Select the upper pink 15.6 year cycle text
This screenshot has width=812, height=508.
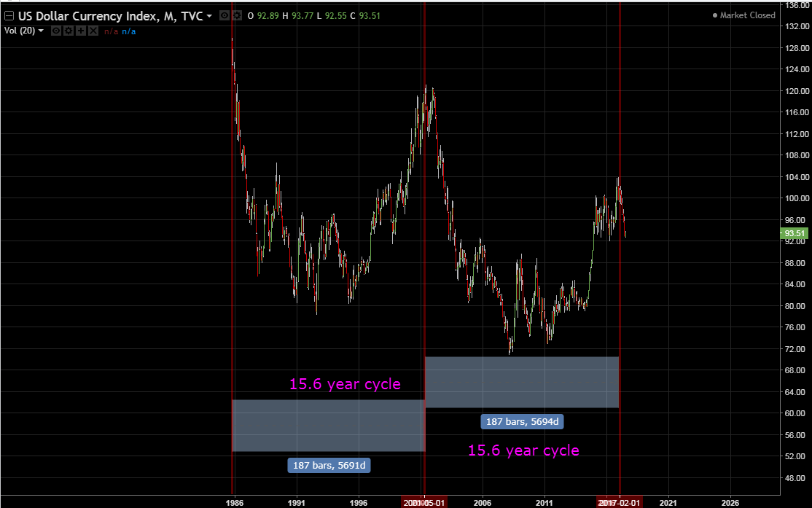click(345, 383)
